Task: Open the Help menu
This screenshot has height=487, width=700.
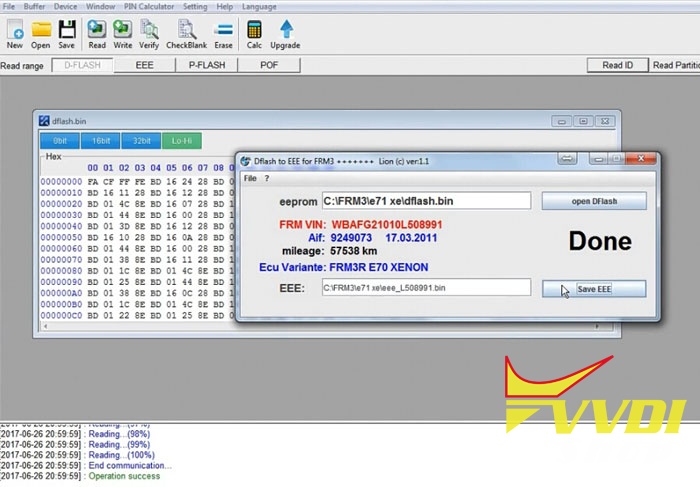Action: coord(225,7)
